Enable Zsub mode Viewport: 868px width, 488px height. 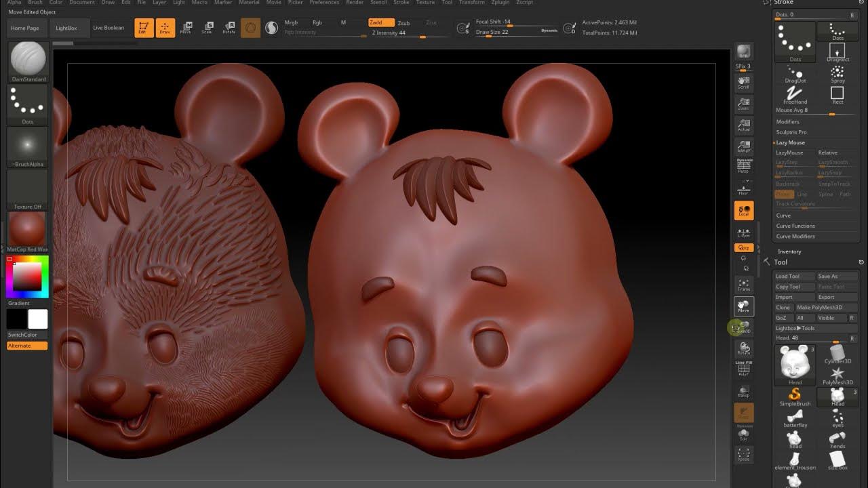[x=403, y=22]
